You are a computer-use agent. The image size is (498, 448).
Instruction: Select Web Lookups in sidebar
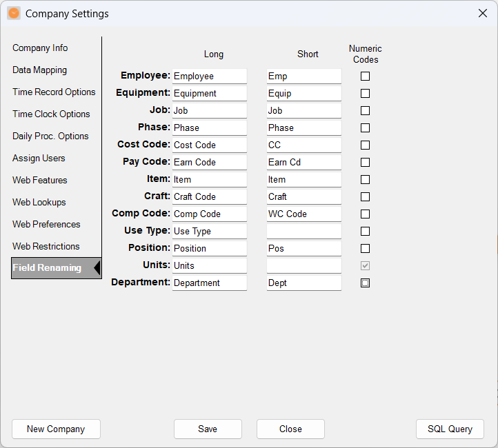coord(39,202)
